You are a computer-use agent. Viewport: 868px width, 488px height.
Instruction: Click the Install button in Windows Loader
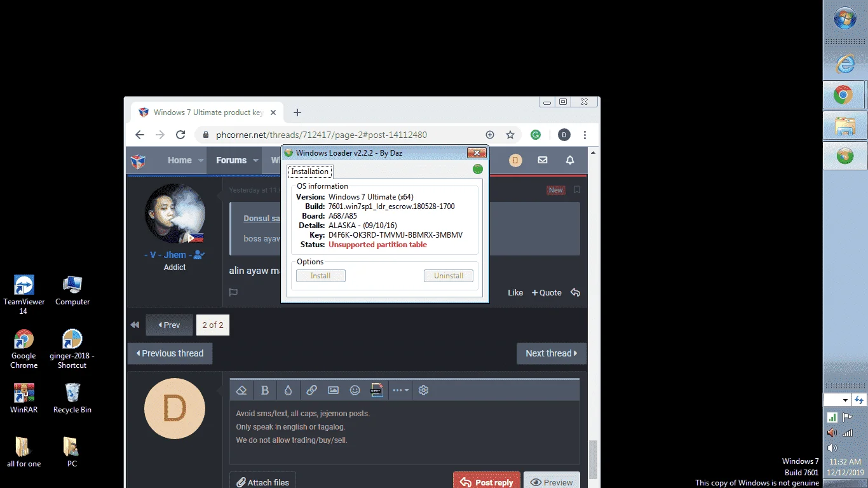coord(320,276)
